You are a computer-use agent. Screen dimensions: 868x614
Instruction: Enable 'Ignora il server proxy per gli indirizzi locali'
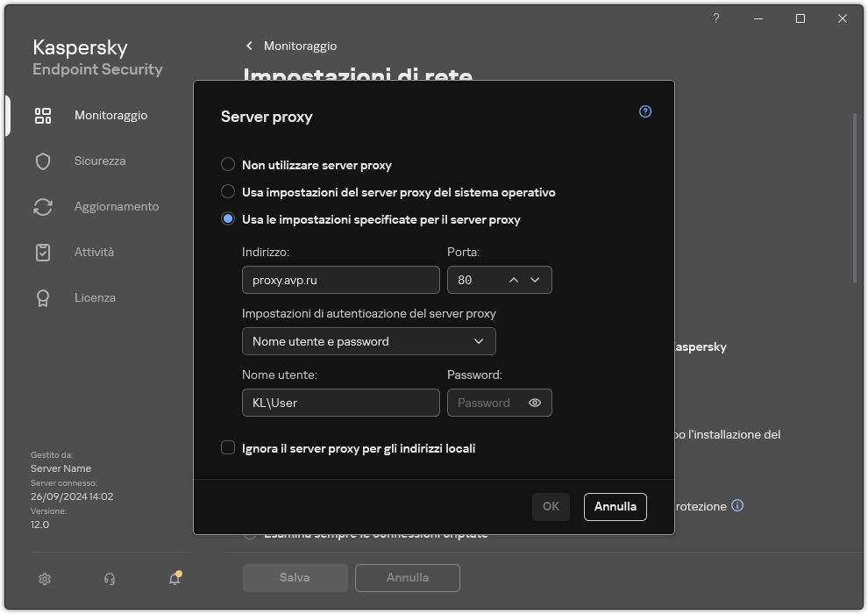coord(228,448)
